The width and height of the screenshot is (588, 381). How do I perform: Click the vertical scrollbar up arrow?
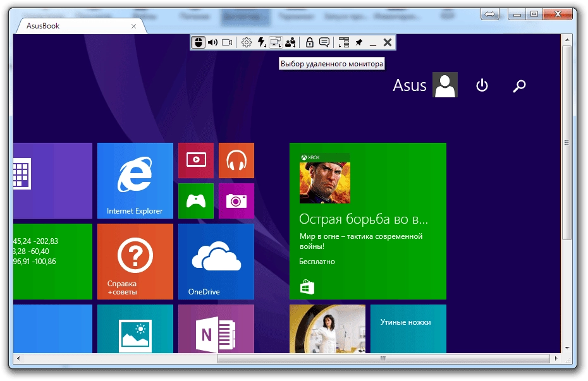point(567,39)
